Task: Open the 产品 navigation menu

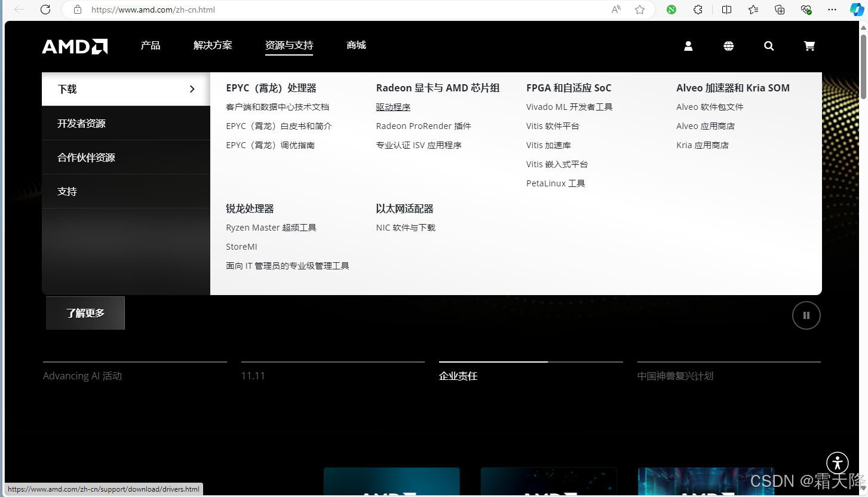Action: point(151,45)
